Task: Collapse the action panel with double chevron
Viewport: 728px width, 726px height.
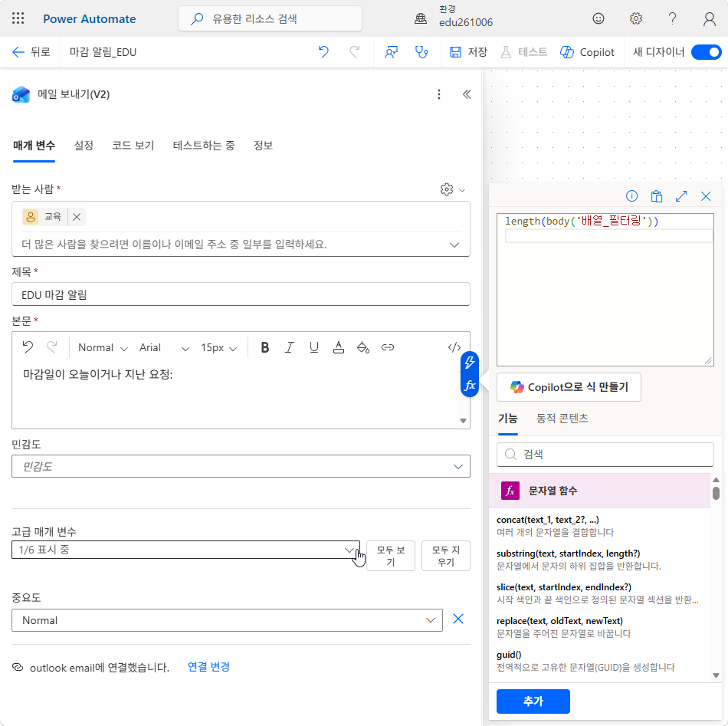Action: pyautogui.click(x=467, y=94)
